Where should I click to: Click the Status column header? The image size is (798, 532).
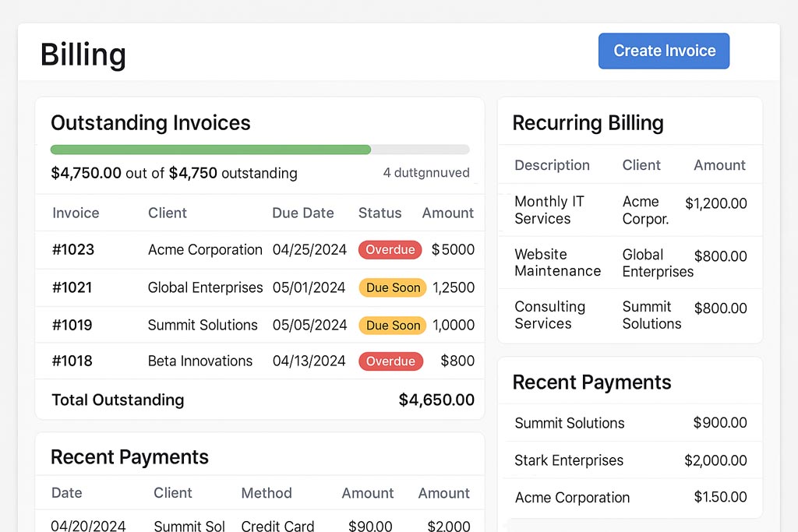tap(380, 213)
